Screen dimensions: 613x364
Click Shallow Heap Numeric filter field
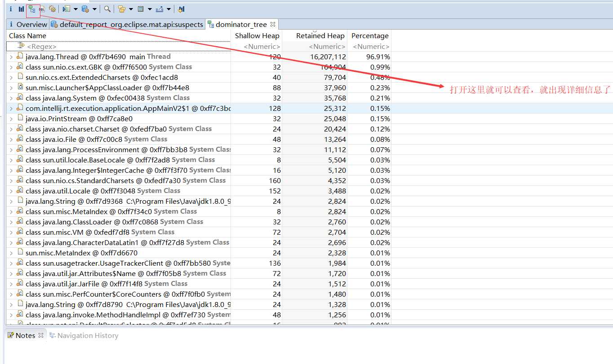(256, 46)
